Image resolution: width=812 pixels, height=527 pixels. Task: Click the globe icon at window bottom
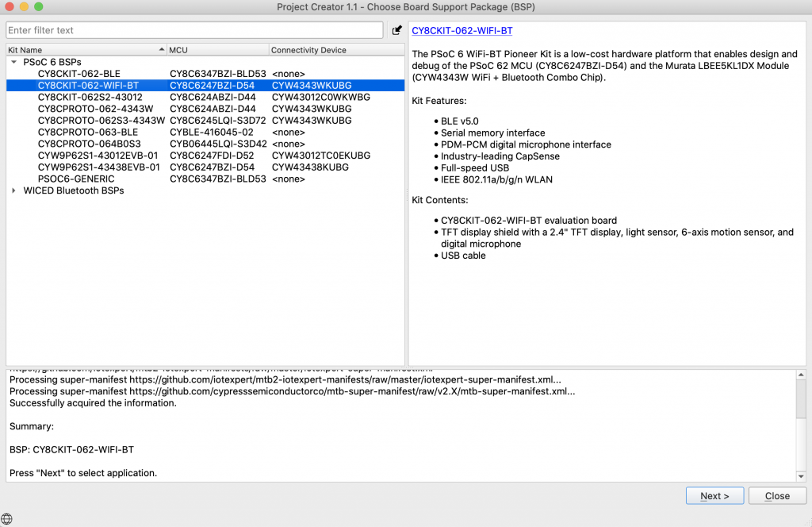(6, 519)
